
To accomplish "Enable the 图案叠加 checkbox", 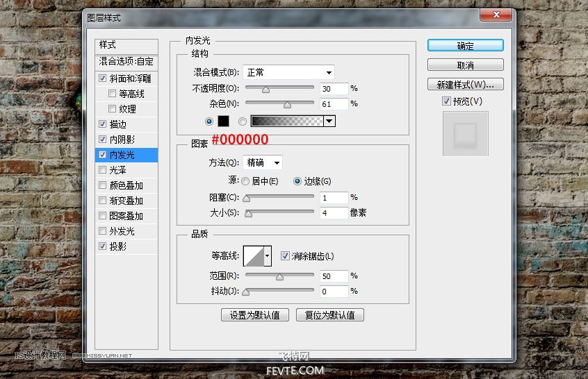I will pos(102,216).
